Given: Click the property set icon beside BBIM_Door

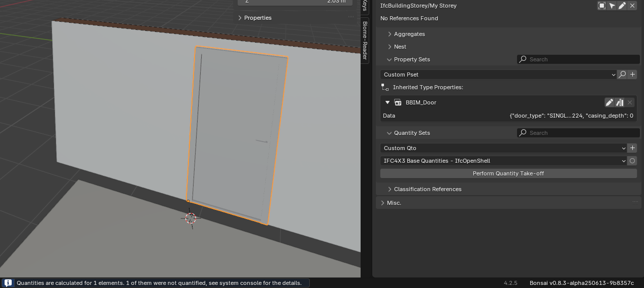Looking at the screenshot, I should [x=398, y=102].
